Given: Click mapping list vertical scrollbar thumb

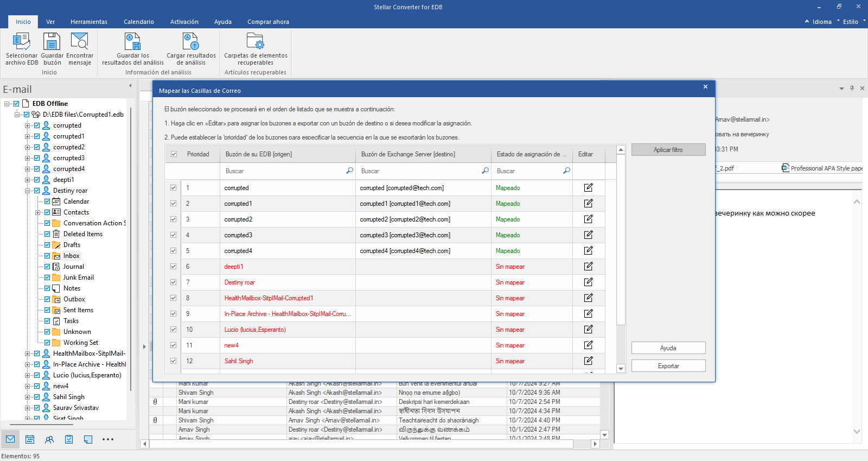Looking at the screenshot, I should pyautogui.click(x=621, y=240).
